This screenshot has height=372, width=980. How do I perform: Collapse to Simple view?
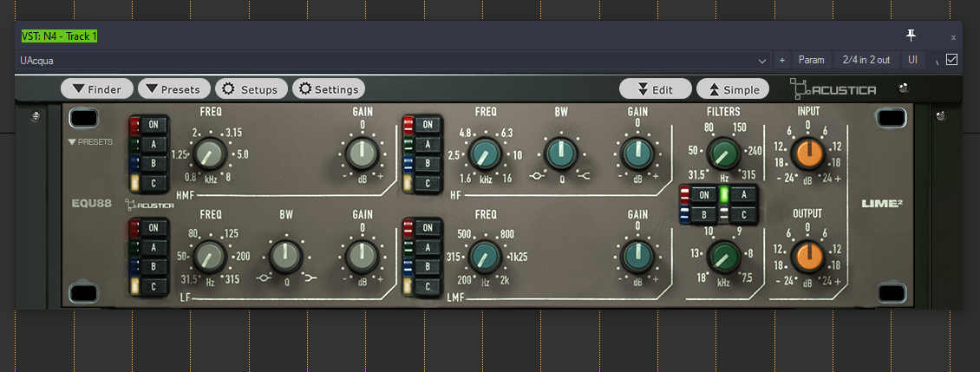pos(733,88)
